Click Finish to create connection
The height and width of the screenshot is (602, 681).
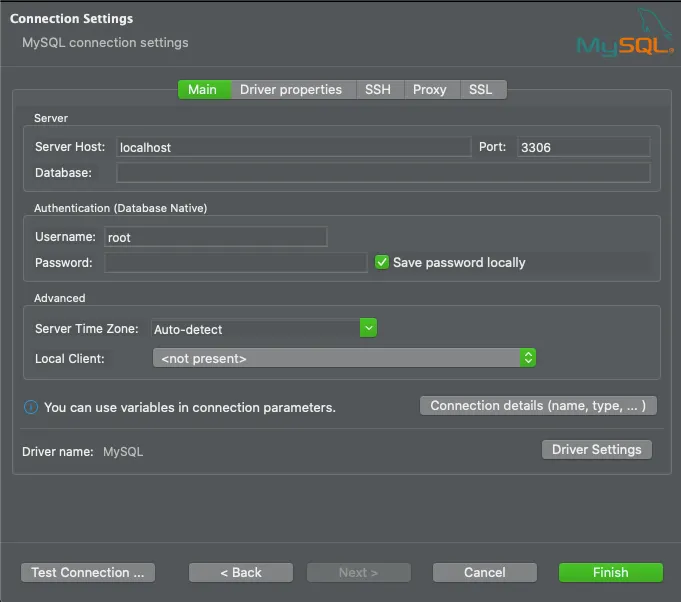611,572
